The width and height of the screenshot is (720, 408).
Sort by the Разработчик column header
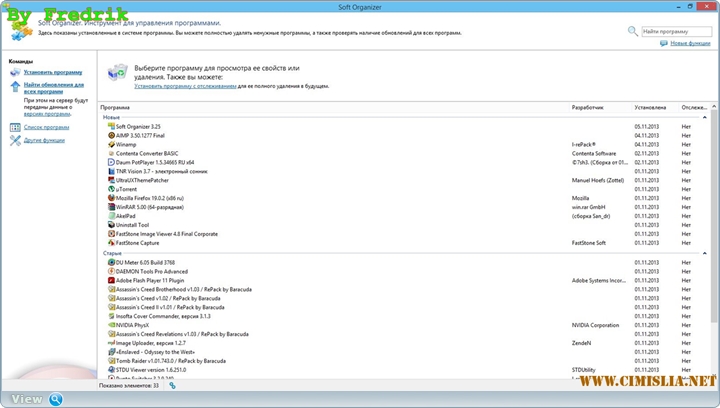coord(588,107)
